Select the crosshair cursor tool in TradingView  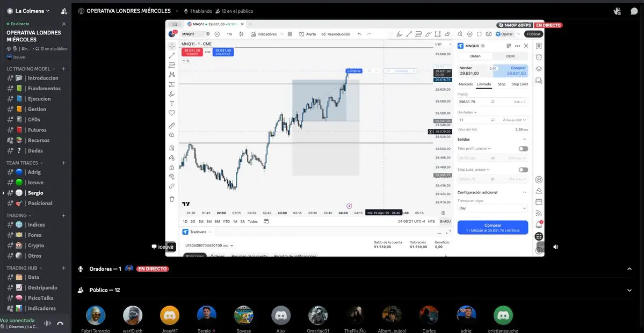coord(172,46)
